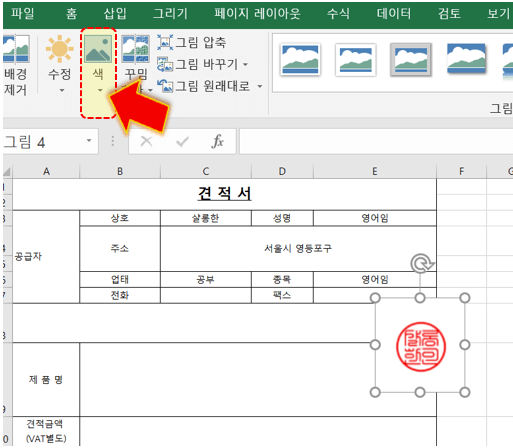Apply the second white-framed picture style
Screen dimensions: 513x448
click(355, 60)
